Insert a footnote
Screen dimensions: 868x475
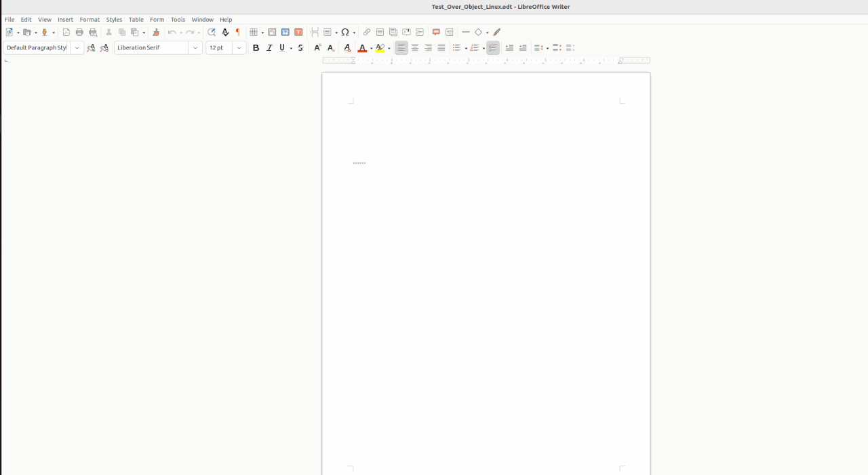click(x=380, y=32)
